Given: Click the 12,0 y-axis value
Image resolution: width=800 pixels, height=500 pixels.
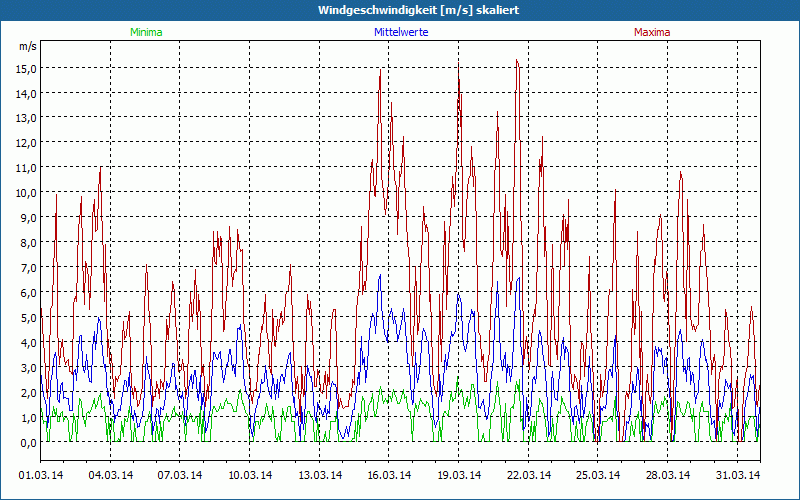Looking at the screenshot, I should 28,143.
